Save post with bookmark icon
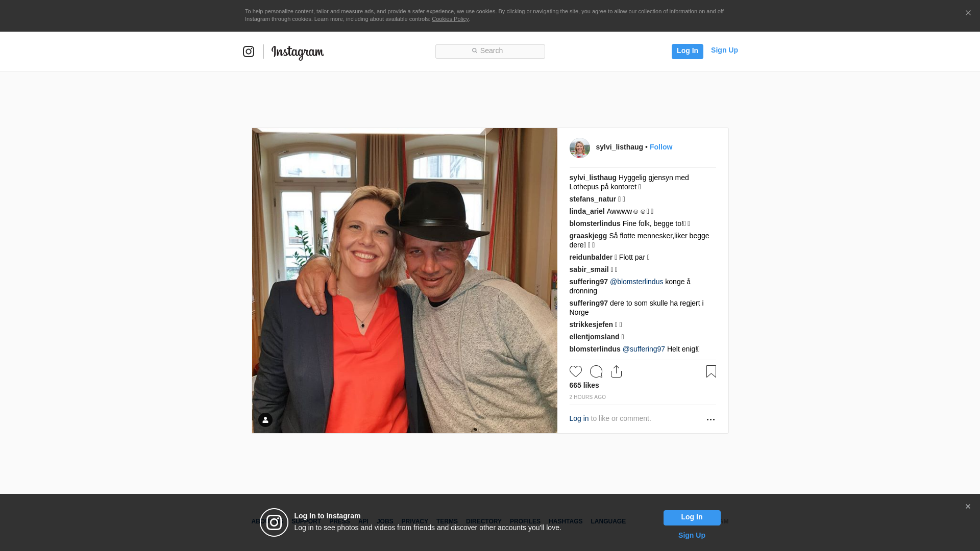 click(x=711, y=371)
